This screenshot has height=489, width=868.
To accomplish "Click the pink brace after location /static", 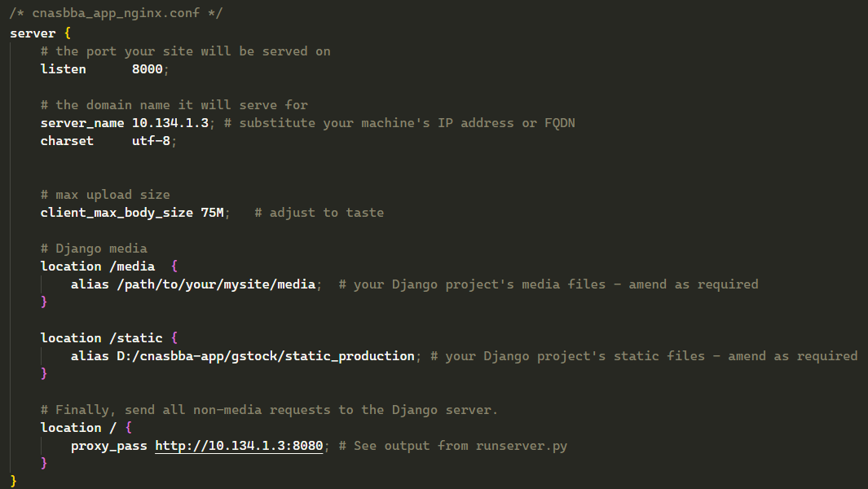I will [174, 337].
